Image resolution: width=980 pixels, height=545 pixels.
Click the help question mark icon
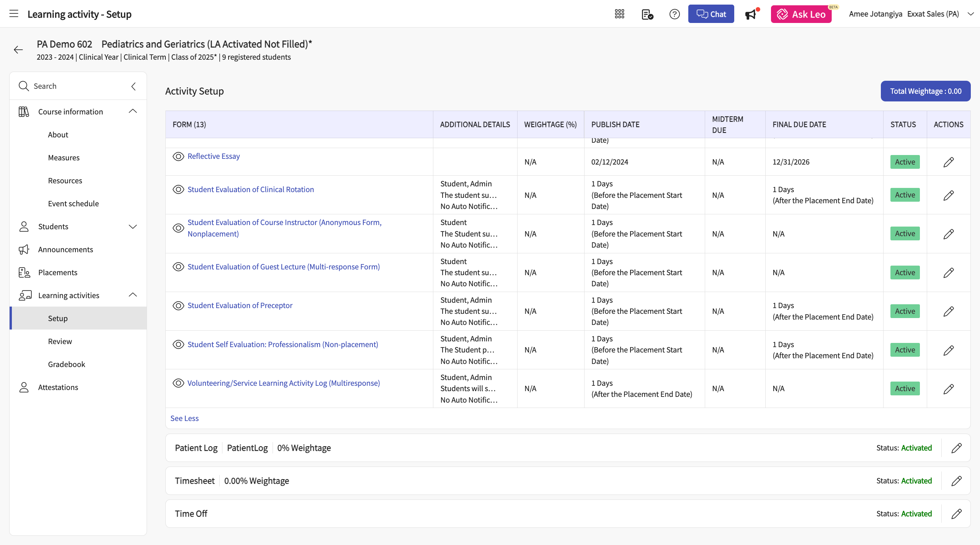coord(674,14)
